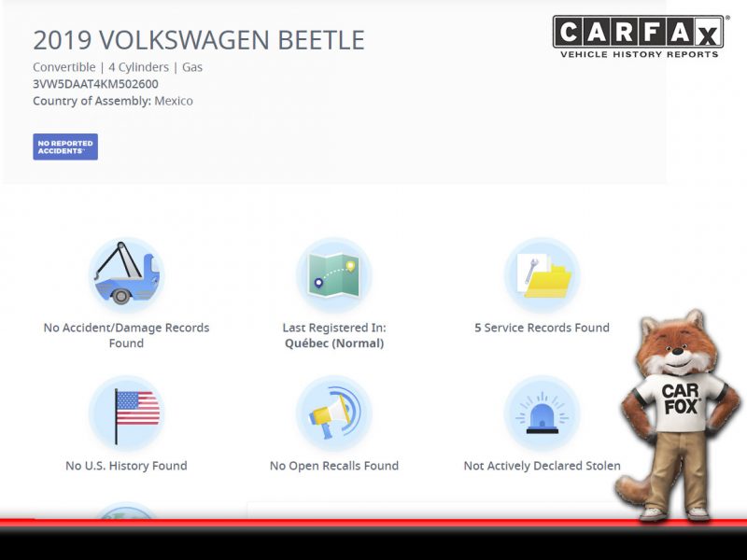Select the VIN 3VW5DAAT4KM502600
Viewport: 747px width, 560px height.
(x=95, y=84)
